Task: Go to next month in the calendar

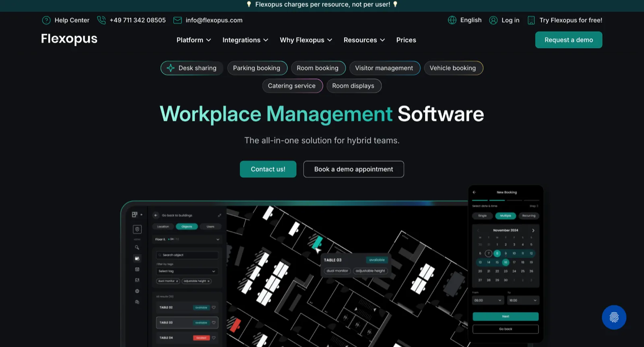Action: tap(533, 231)
